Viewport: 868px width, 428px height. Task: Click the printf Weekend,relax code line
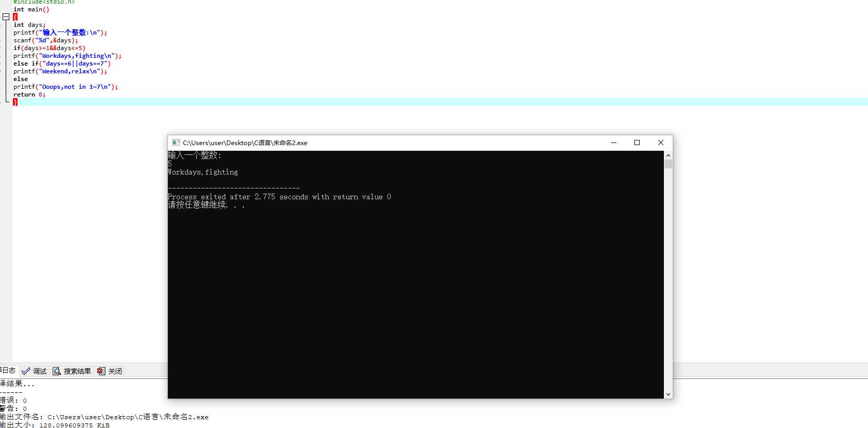coord(60,71)
